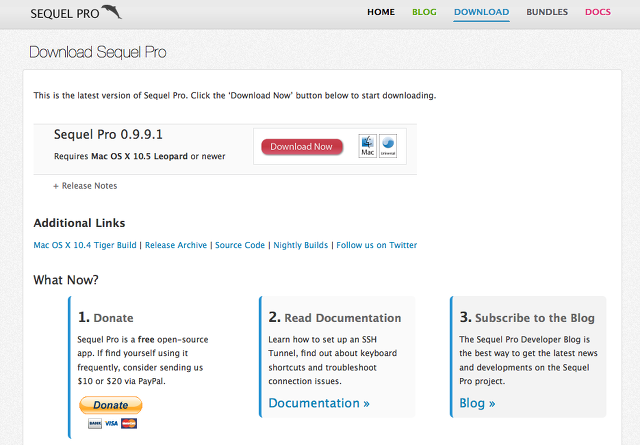Click the Universal binary badge icon
Screen dimensions: 640x445
tap(388, 146)
